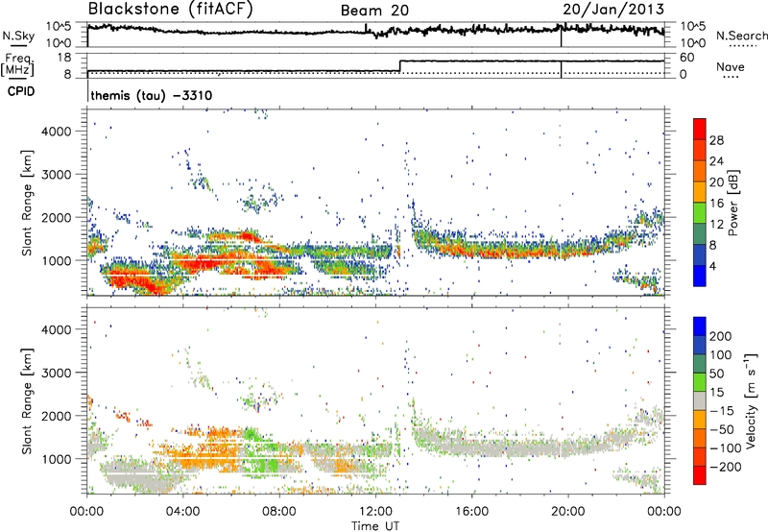This screenshot has height=532, width=768.
Task: Click the "50" Velocity colorbar value
Action: (717, 374)
